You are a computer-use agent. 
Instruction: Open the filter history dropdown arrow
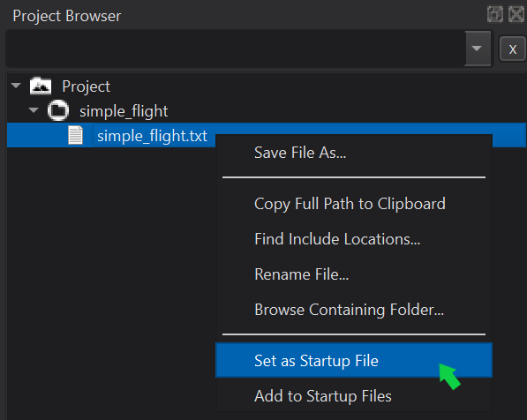[x=478, y=49]
